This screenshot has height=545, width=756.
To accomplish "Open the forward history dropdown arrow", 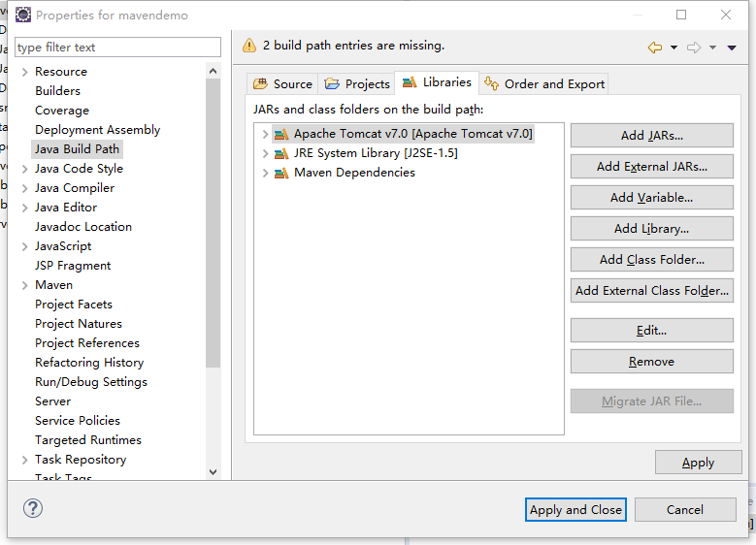I will coord(712,48).
